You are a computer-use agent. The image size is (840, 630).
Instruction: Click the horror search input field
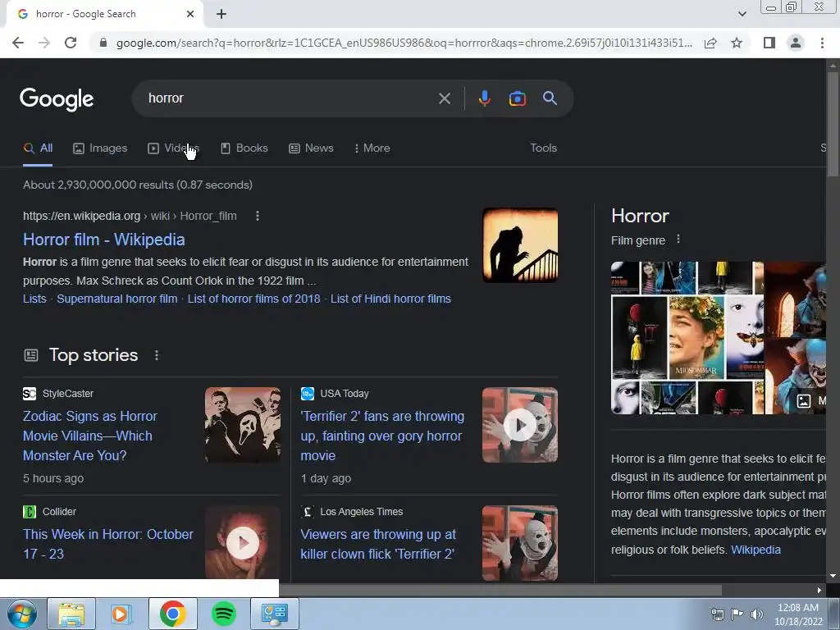click(x=290, y=98)
